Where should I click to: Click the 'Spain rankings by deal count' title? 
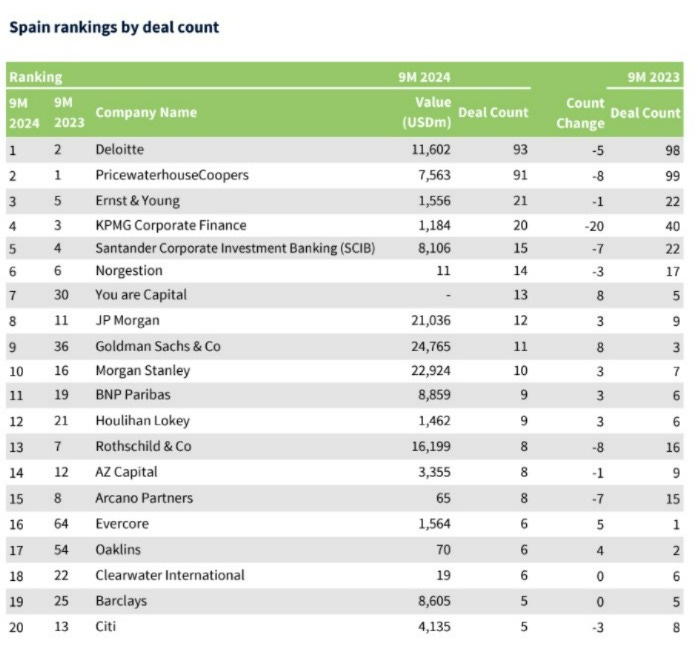(x=114, y=27)
